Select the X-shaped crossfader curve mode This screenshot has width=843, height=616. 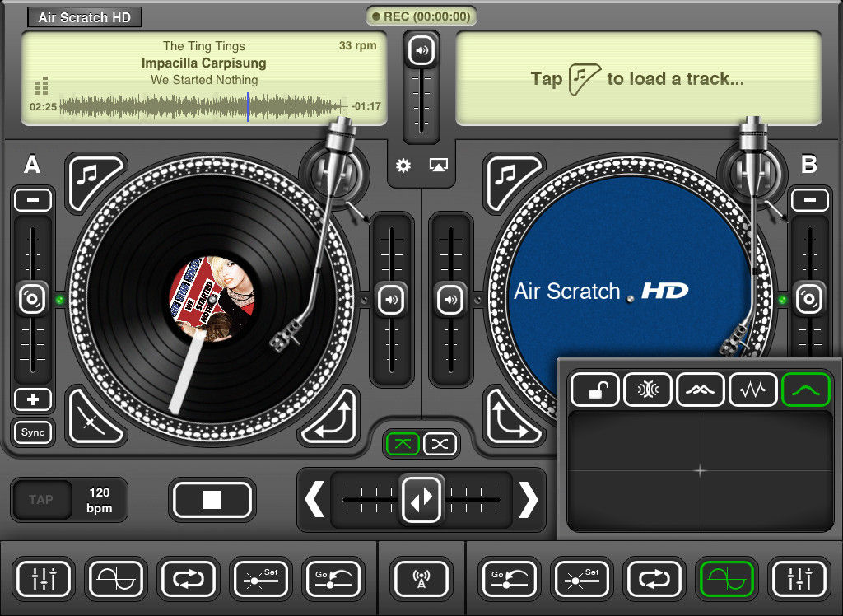tap(440, 444)
